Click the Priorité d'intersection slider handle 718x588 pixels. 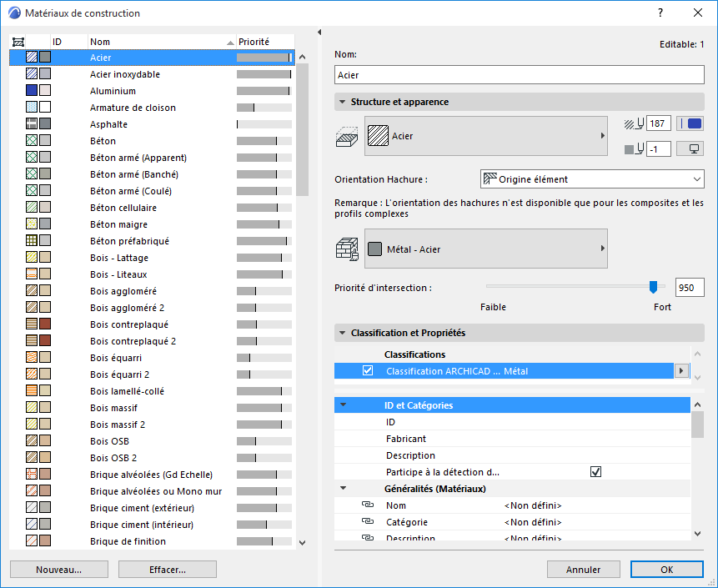pyautogui.click(x=654, y=287)
